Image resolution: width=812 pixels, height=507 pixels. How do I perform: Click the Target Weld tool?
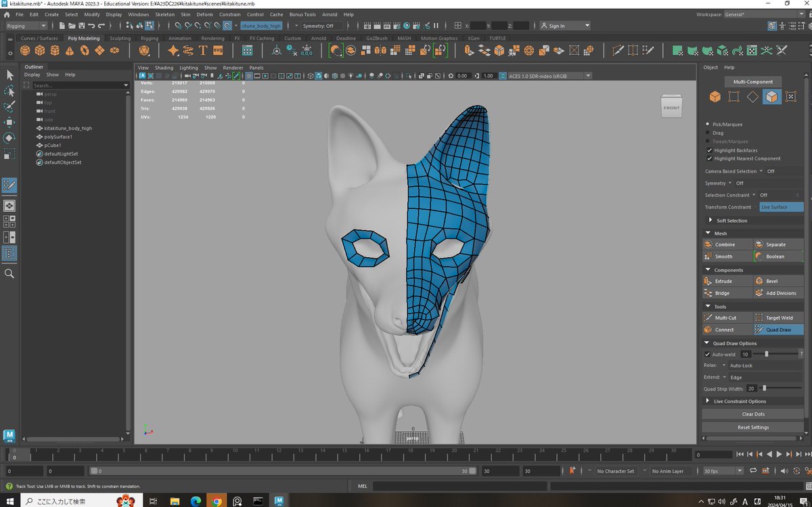(x=779, y=317)
